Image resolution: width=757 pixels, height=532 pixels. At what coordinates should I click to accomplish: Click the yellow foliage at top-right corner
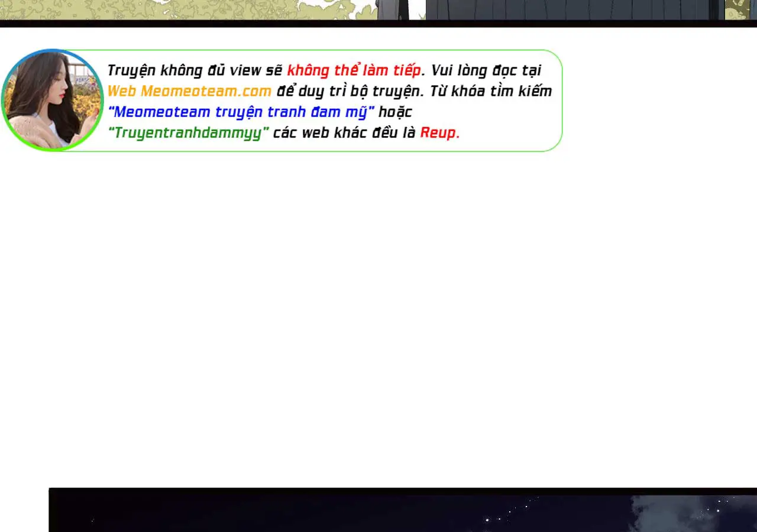tap(740, 9)
